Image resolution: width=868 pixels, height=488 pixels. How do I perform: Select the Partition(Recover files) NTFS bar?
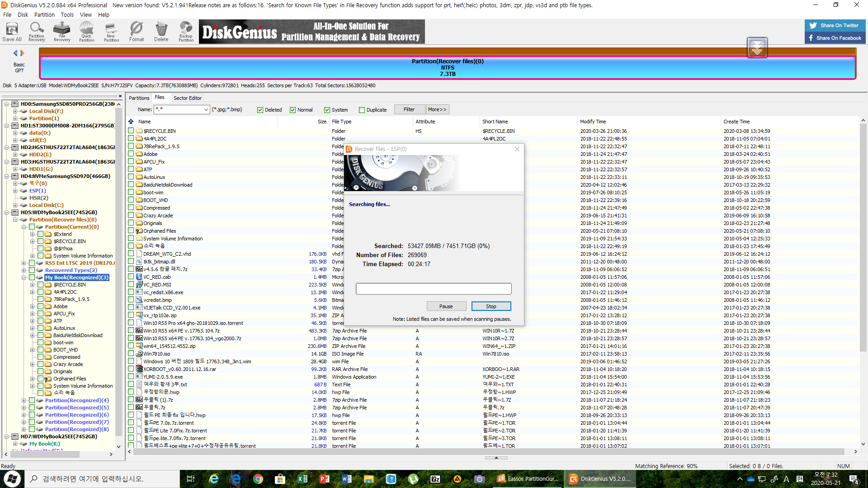pyautogui.click(x=448, y=67)
